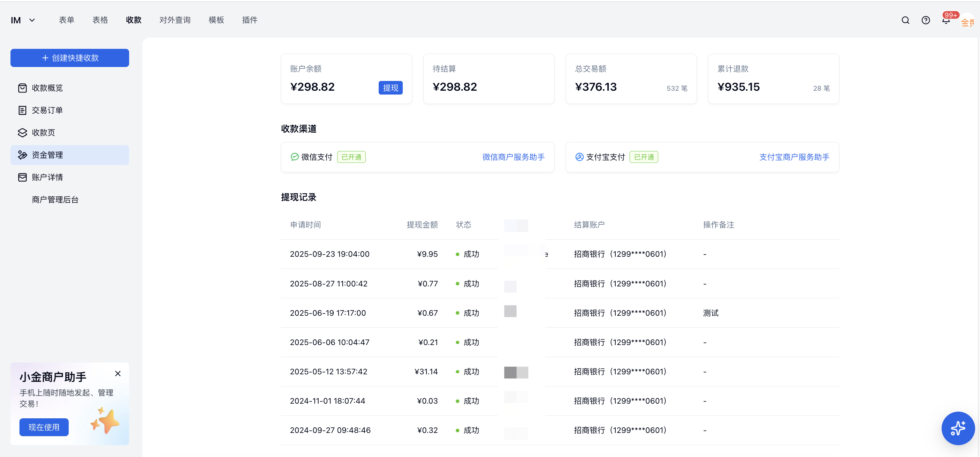
Task: Click the 现在使用 button
Action: coord(44,427)
